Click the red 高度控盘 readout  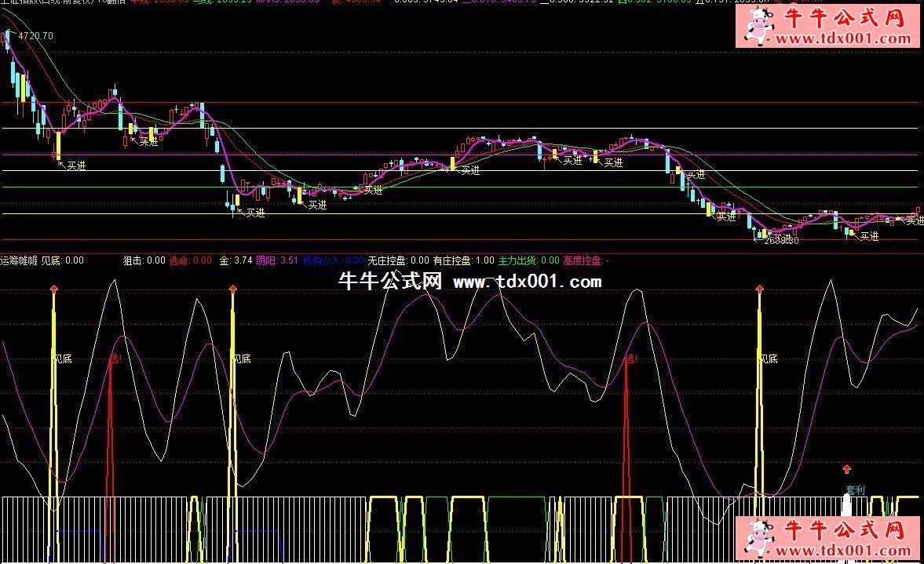[x=586, y=260]
